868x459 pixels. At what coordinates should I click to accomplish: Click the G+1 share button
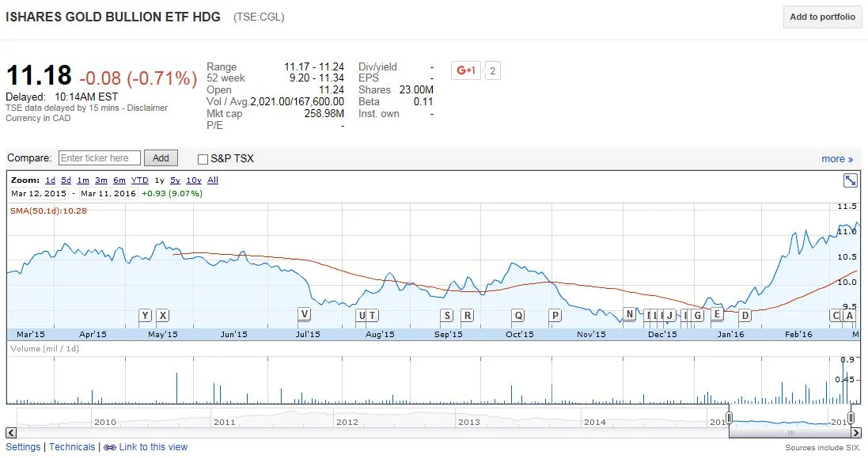pos(465,70)
